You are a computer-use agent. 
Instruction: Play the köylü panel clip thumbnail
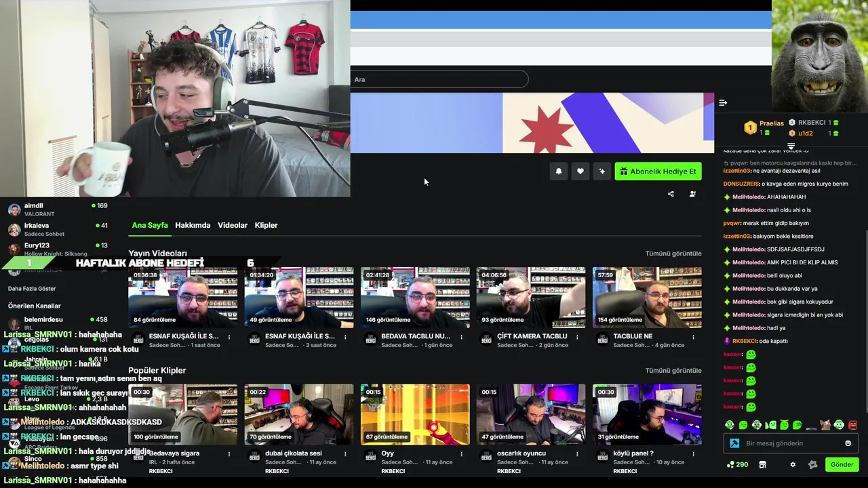pyautogui.click(x=647, y=415)
